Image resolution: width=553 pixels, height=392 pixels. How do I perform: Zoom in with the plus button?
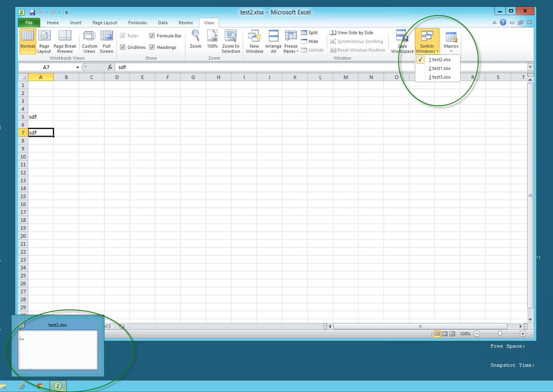point(523,334)
